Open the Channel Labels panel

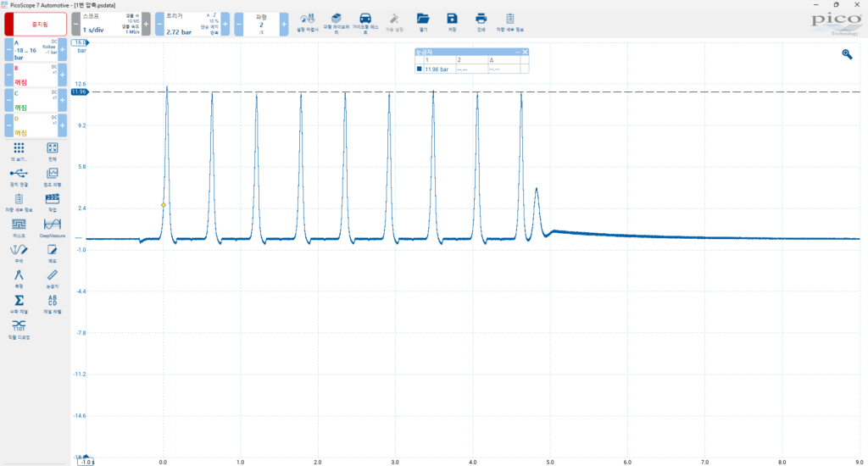52,302
